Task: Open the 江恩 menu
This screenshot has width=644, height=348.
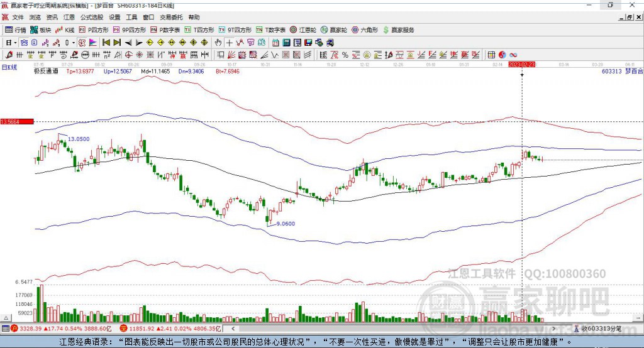Action: pyautogui.click(x=69, y=17)
